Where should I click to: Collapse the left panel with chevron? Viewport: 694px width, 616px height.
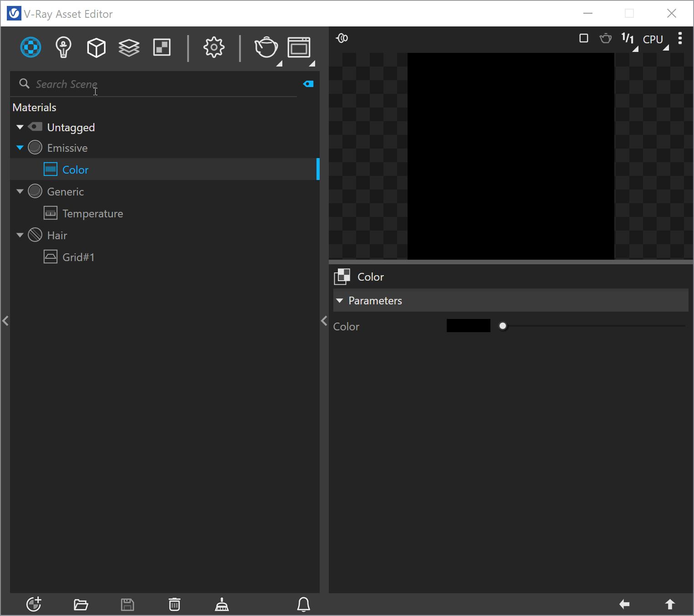pyautogui.click(x=5, y=321)
